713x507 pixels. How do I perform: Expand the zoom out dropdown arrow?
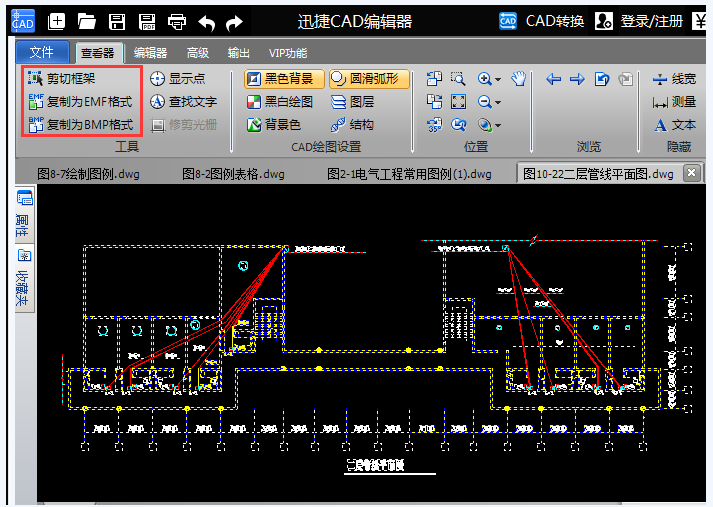point(498,103)
